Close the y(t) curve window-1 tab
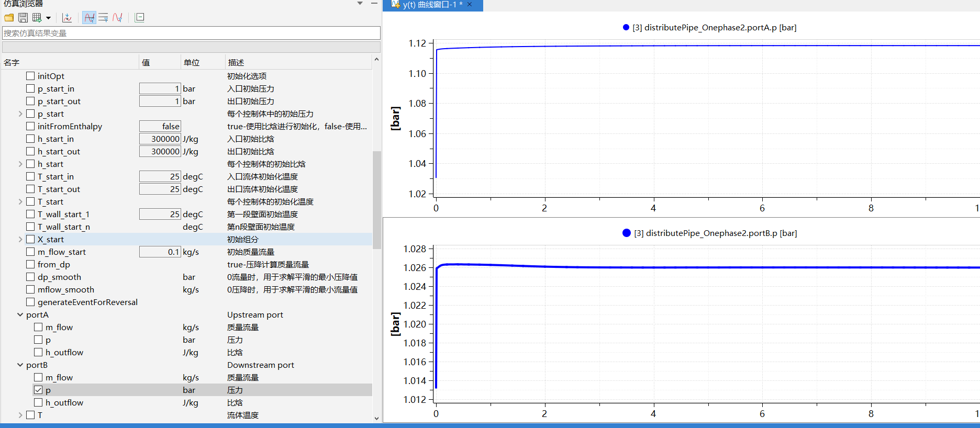This screenshot has height=428, width=980. coord(470,5)
